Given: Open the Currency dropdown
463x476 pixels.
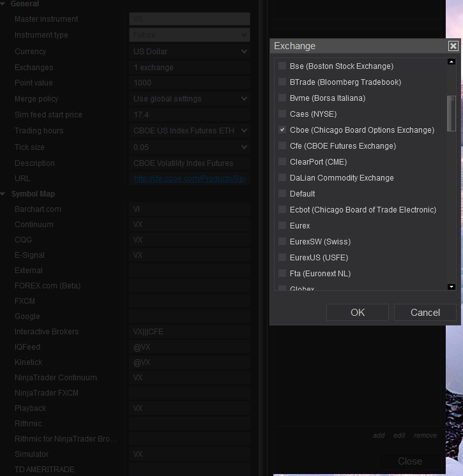Looking at the screenshot, I should point(190,51).
